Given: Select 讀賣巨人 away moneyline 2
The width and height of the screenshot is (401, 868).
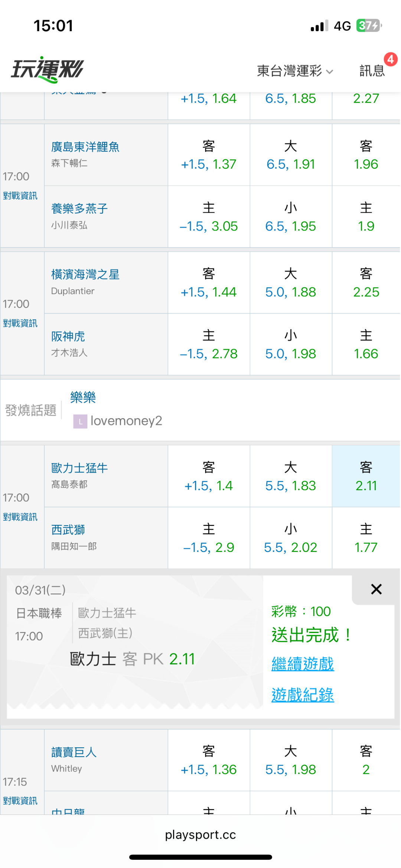Looking at the screenshot, I should tap(366, 761).
